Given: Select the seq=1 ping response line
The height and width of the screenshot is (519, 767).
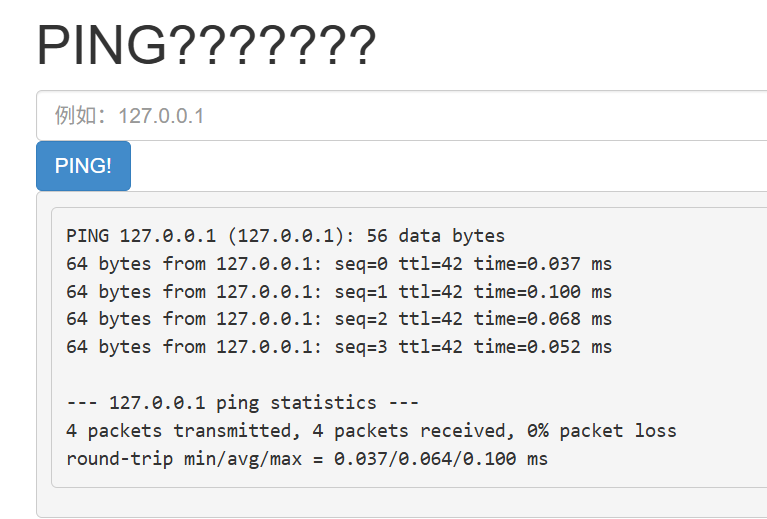Looking at the screenshot, I should pos(338,292).
